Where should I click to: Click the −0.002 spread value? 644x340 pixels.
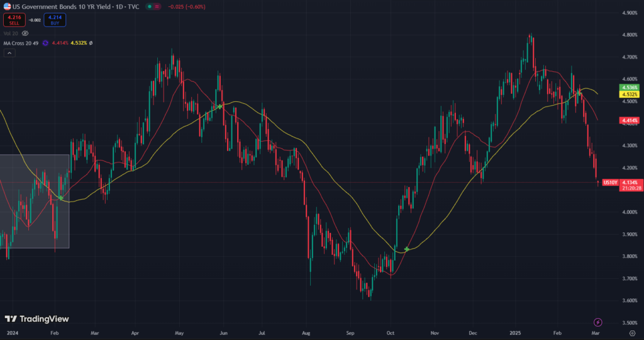click(35, 20)
